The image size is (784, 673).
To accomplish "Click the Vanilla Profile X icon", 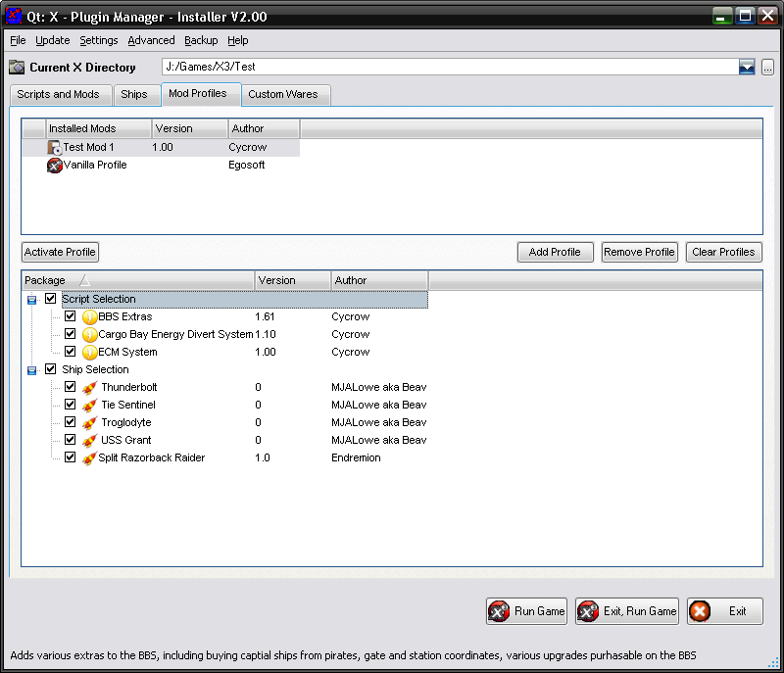I will (x=54, y=166).
